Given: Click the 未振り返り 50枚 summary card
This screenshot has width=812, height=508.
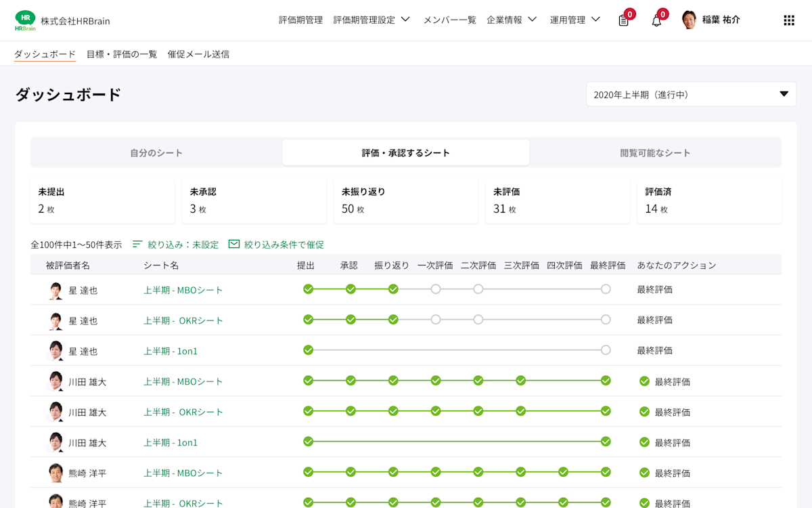Looking at the screenshot, I should 406,201.
